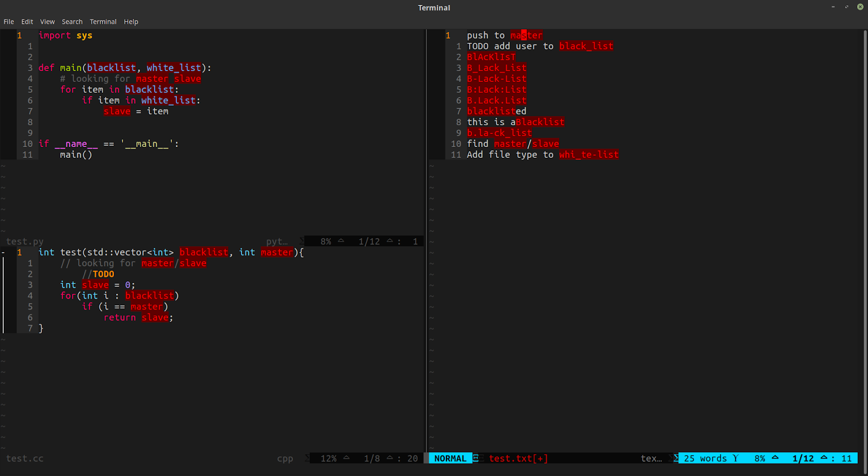Viewport: 868px width, 476px height.
Task: Click the 'cpp' filetype label
Action: [285, 459]
